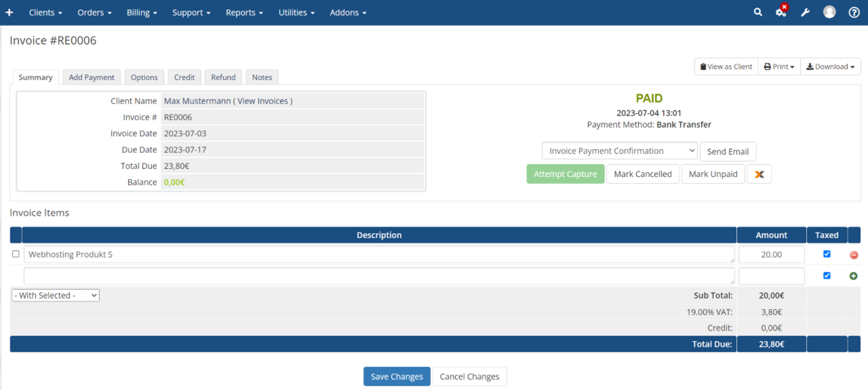Image resolution: width=868 pixels, height=390 pixels.
Task: Click the orange X delete invoice button
Action: pyautogui.click(x=759, y=174)
